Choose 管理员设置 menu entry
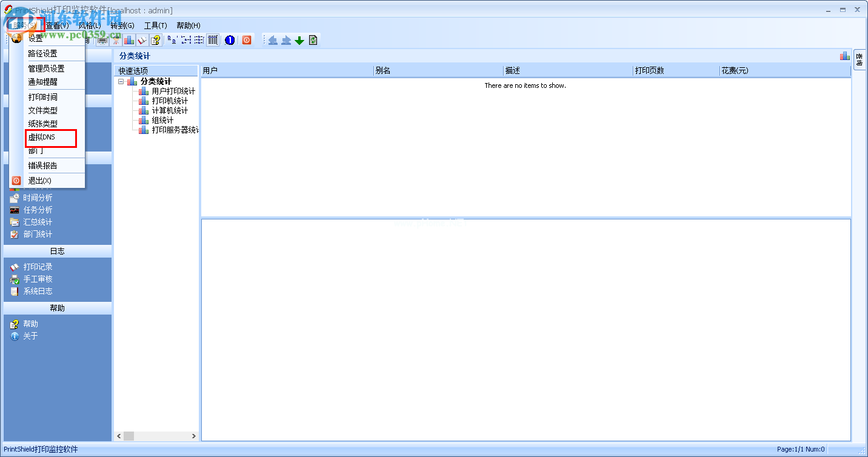This screenshot has width=868, height=457. pos(47,68)
